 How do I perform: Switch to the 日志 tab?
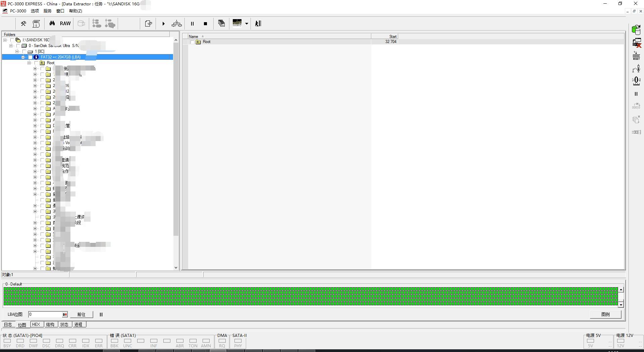tap(8, 324)
